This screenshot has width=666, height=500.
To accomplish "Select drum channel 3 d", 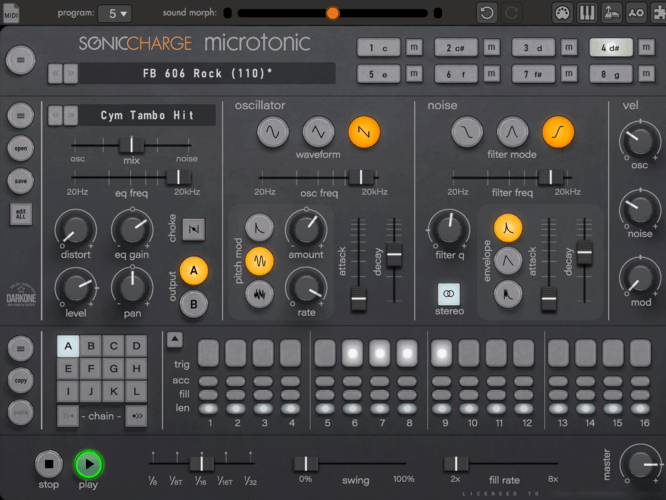I will pyautogui.click(x=533, y=48).
